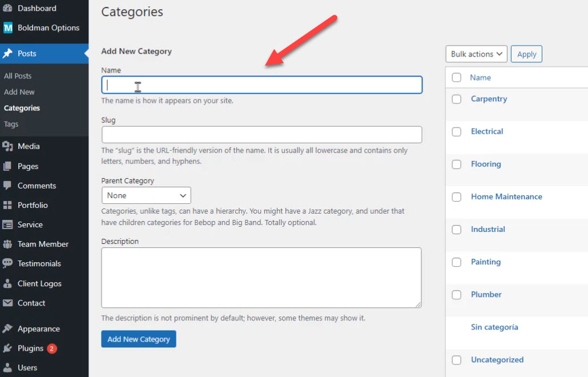Click the Dashboard gauge icon

(x=7, y=7)
